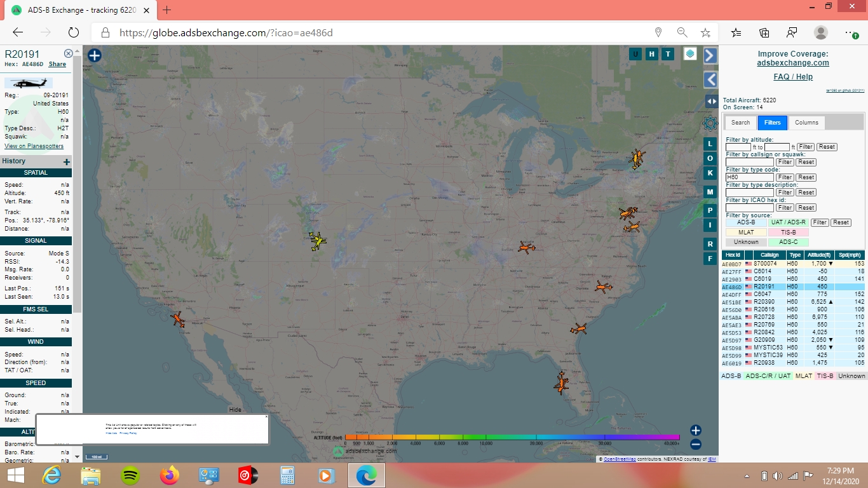Toggle the R map option button

[710, 244]
